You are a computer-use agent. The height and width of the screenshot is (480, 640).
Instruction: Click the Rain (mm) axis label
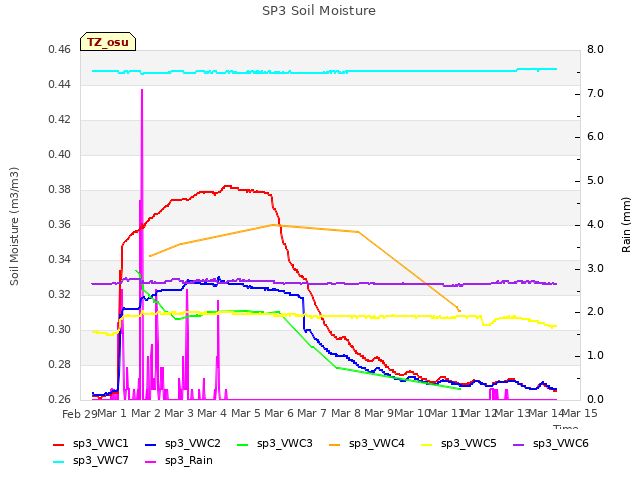coord(626,225)
